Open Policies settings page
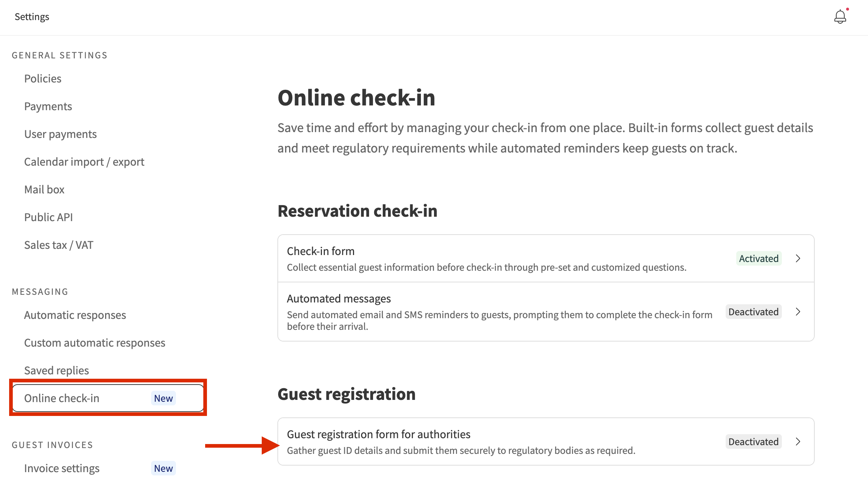The width and height of the screenshot is (868, 486). click(43, 78)
